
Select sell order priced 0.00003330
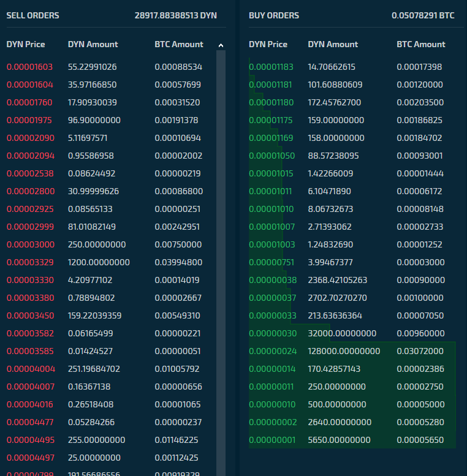(112, 280)
